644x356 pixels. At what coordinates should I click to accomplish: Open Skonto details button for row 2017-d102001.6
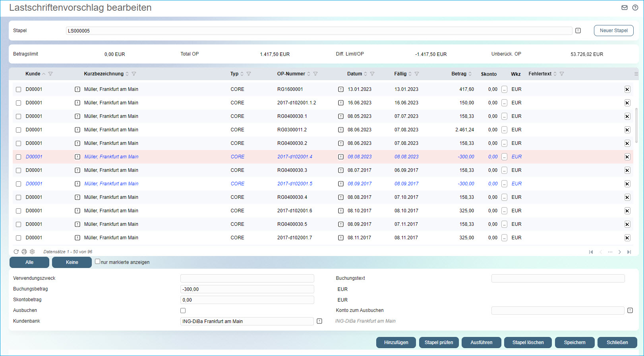coord(504,211)
